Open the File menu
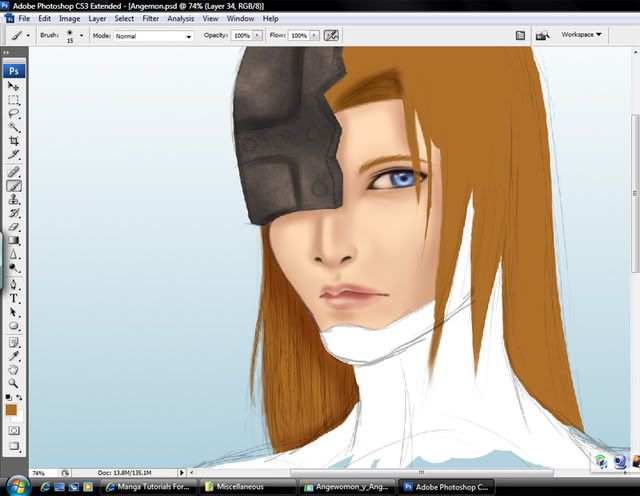Viewport: 640px width, 496px height. 24,19
